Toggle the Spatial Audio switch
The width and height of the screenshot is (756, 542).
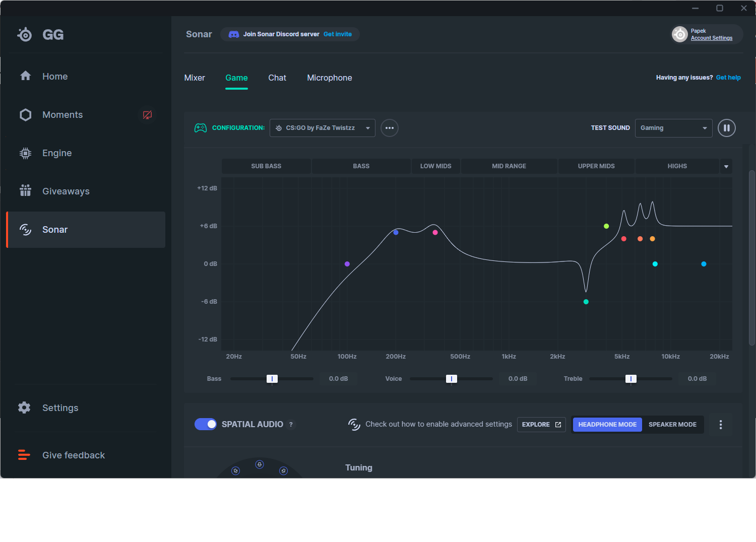pyautogui.click(x=206, y=424)
